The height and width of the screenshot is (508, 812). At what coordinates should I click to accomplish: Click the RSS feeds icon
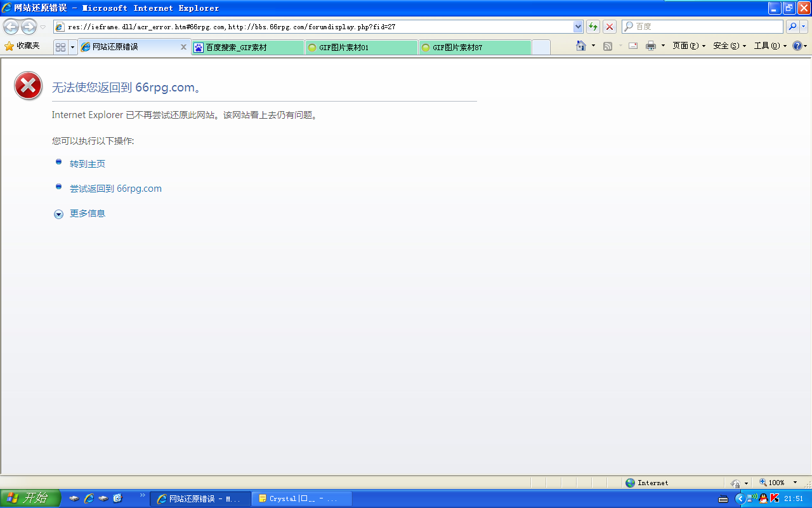(x=608, y=46)
